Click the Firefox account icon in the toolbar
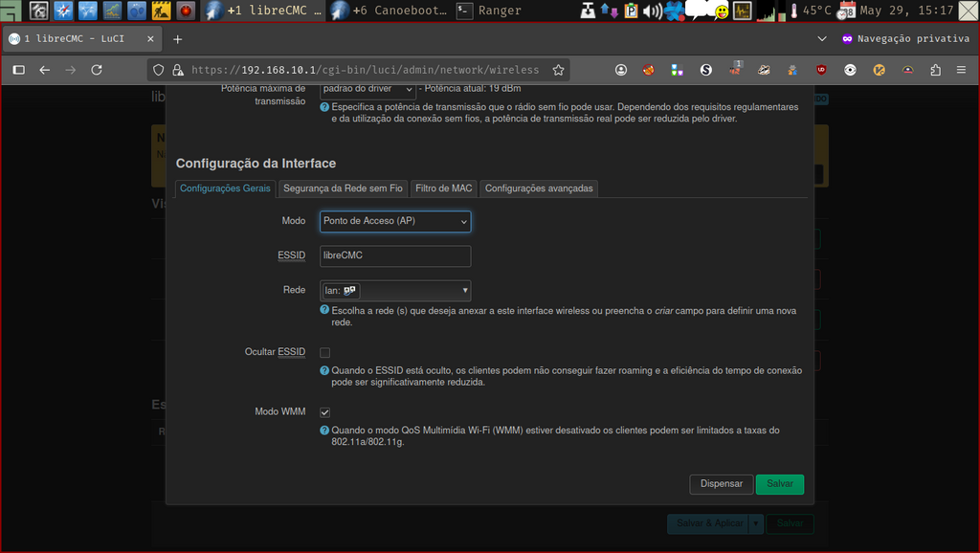This screenshot has width=980, height=553. point(622,69)
